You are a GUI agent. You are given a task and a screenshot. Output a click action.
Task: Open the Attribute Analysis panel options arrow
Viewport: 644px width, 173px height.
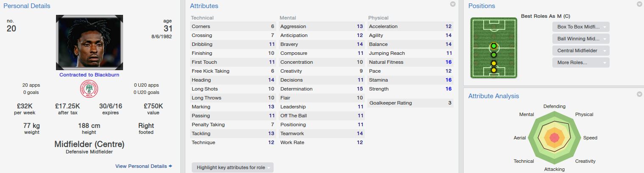pyautogui.click(x=639, y=94)
